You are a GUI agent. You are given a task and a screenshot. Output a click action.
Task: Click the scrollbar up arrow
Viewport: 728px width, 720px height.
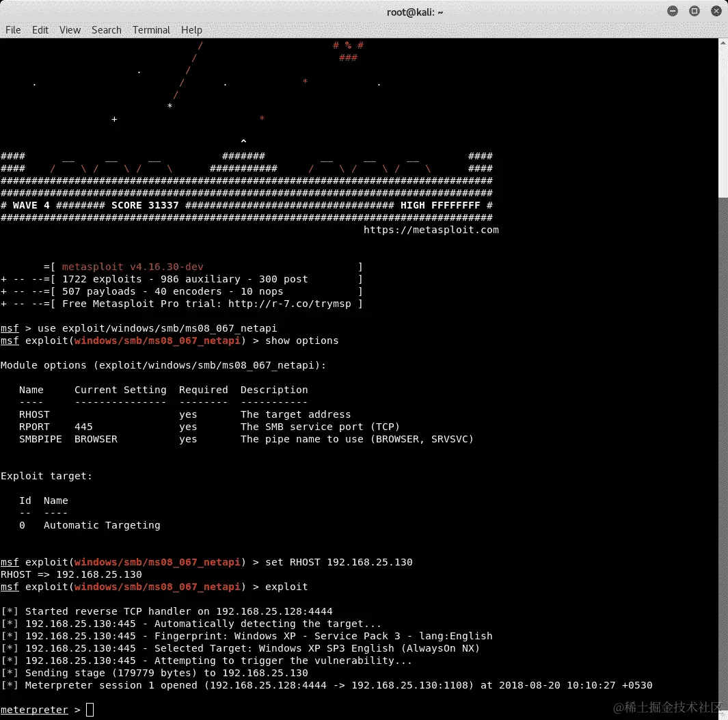(723, 43)
